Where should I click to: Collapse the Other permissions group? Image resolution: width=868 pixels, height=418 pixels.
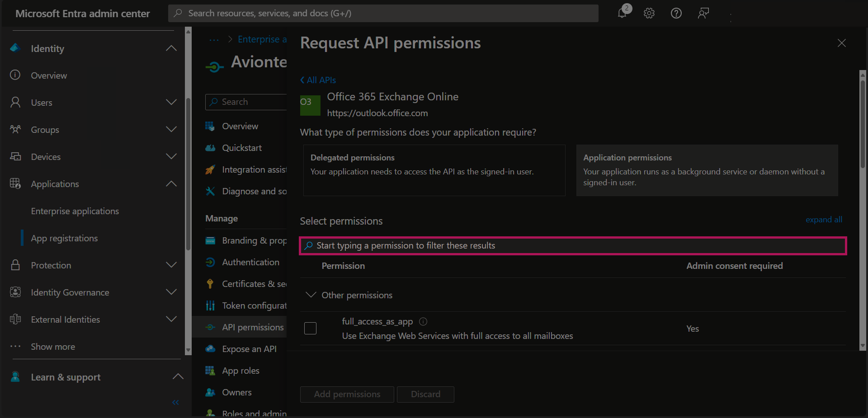click(311, 295)
